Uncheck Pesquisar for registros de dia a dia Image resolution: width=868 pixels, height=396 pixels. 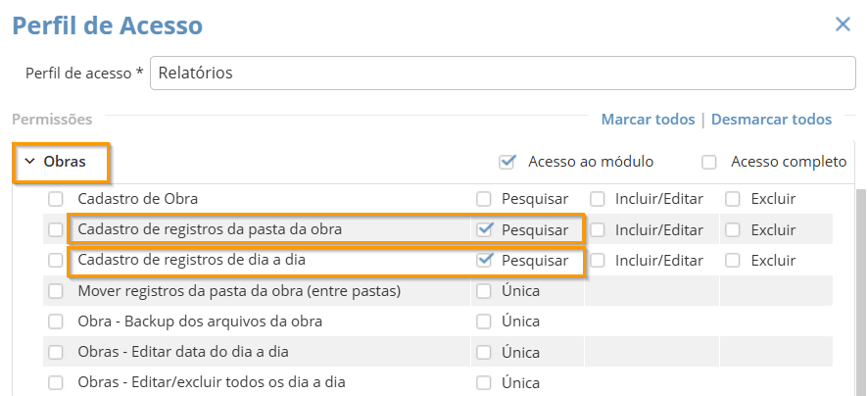click(x=484, y=261)
